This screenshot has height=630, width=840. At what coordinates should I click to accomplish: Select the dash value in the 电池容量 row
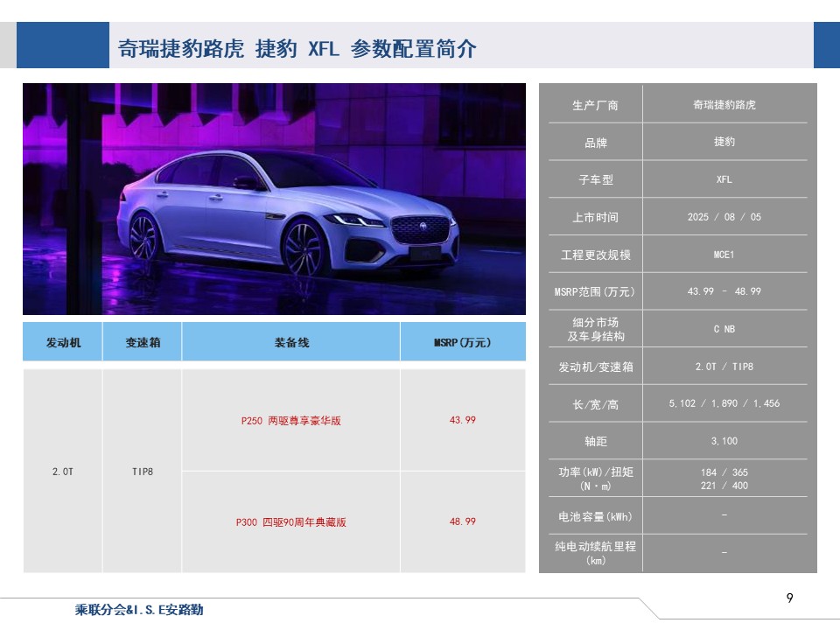724,514
